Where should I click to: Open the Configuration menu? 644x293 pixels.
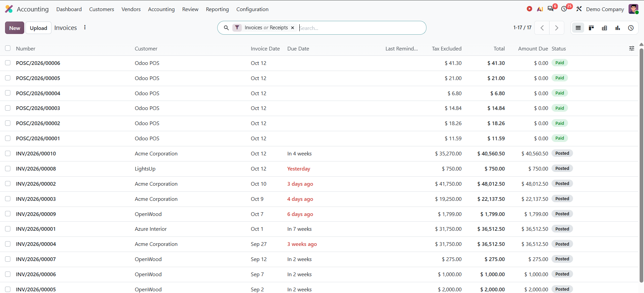click(x=252, y=9)
